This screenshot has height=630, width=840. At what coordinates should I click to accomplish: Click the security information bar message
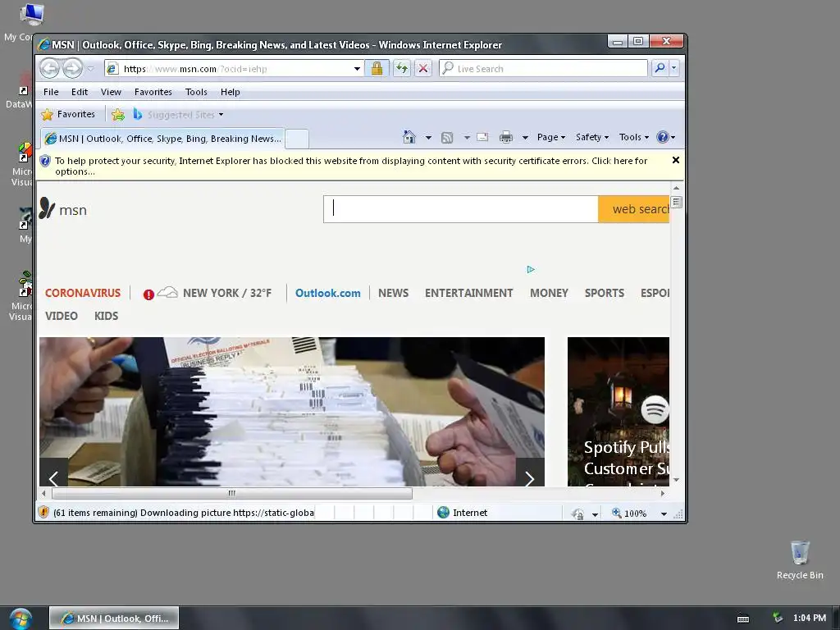click(351, 166)
